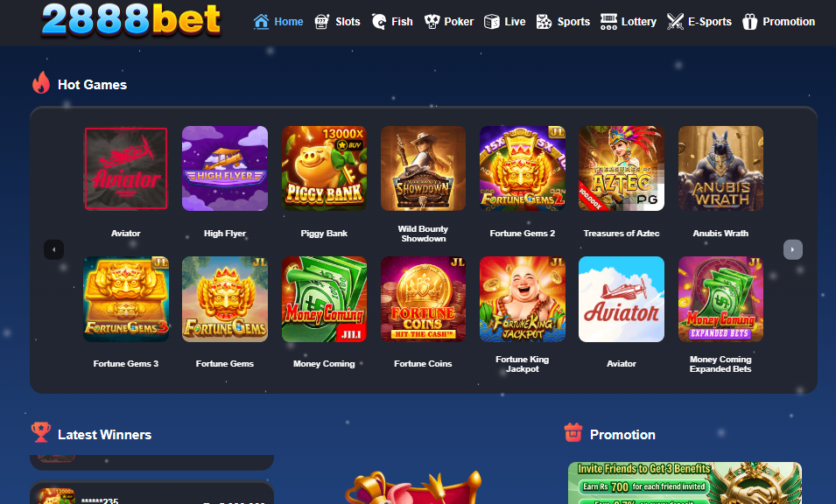Play the Piggy Bank game

tap(324, 168)
